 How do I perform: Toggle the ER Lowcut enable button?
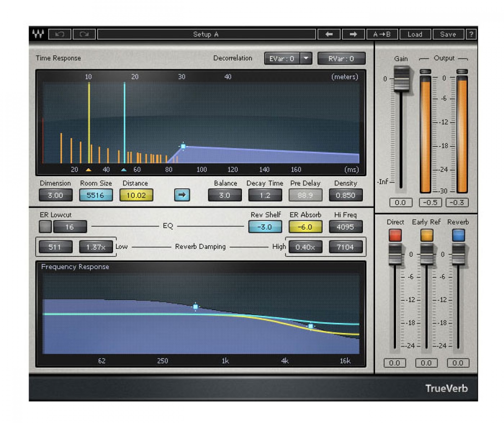[x=45, y=227]
